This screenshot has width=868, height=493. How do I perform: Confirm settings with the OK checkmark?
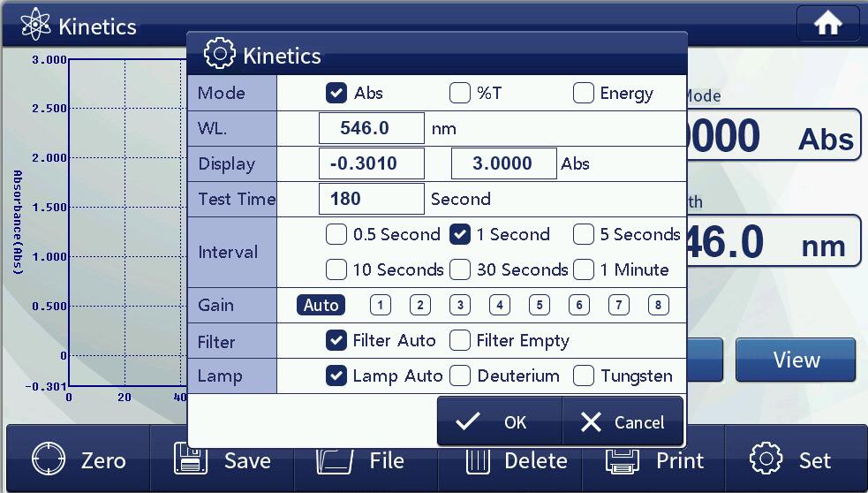coord(499,422)
